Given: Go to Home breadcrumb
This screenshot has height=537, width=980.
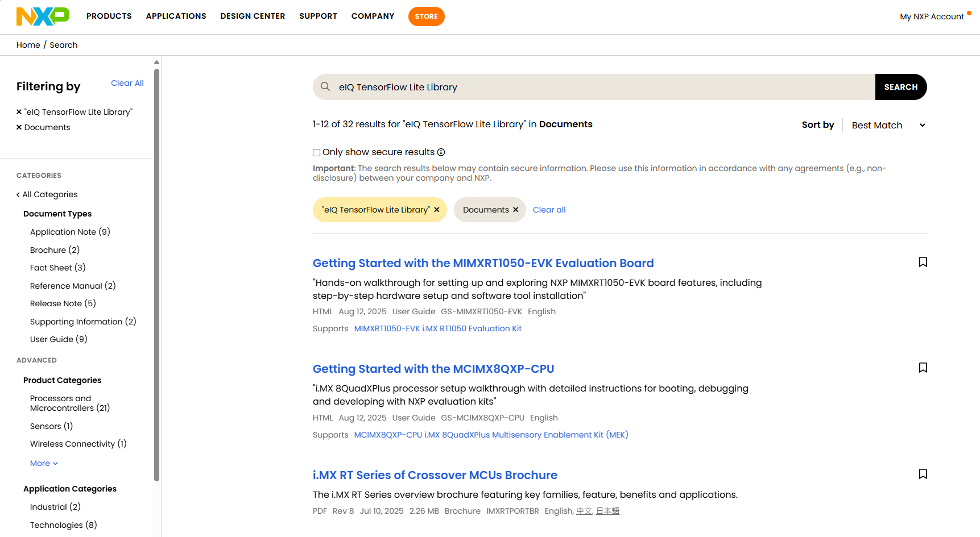Looking at the screenshot, I should pos(28,45).
